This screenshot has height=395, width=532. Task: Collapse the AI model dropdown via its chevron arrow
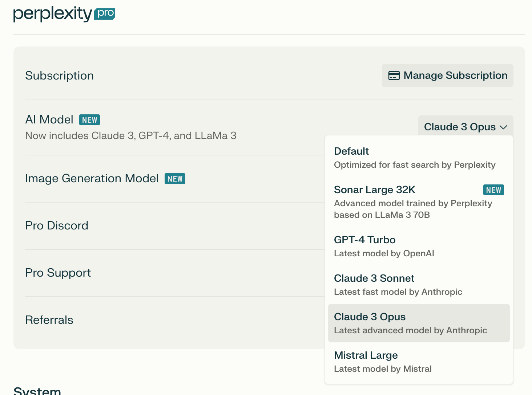point(503,127)
